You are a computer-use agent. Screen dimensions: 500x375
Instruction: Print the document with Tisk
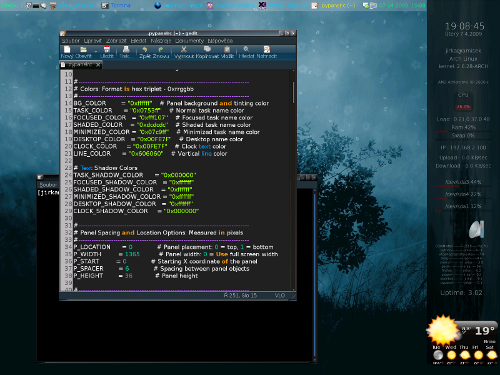click(x=126, y=52)
